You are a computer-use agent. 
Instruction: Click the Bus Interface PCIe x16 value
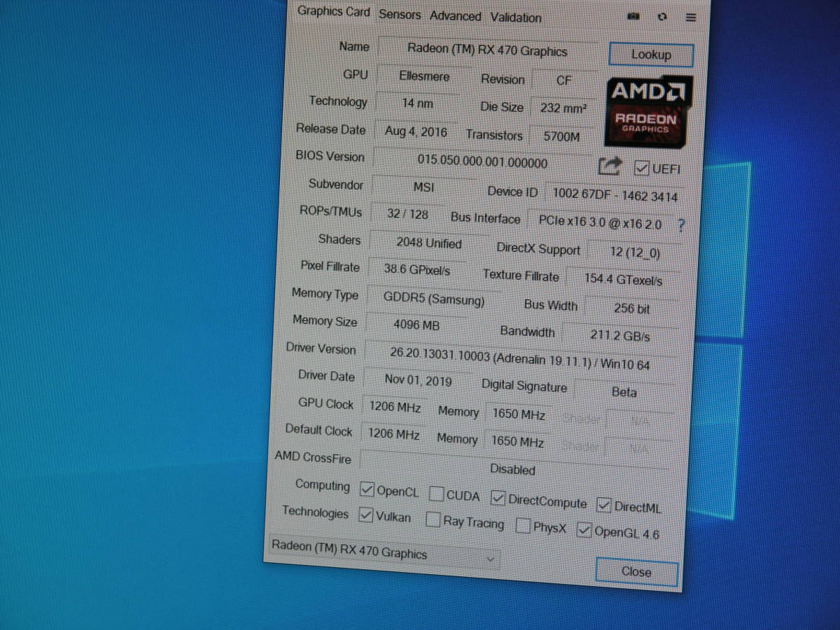pos(600,222)
